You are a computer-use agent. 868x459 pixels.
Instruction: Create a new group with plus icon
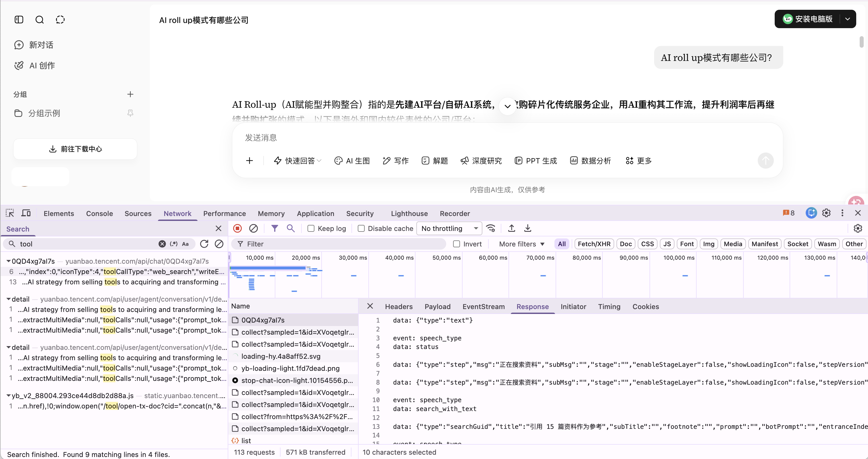130,95
